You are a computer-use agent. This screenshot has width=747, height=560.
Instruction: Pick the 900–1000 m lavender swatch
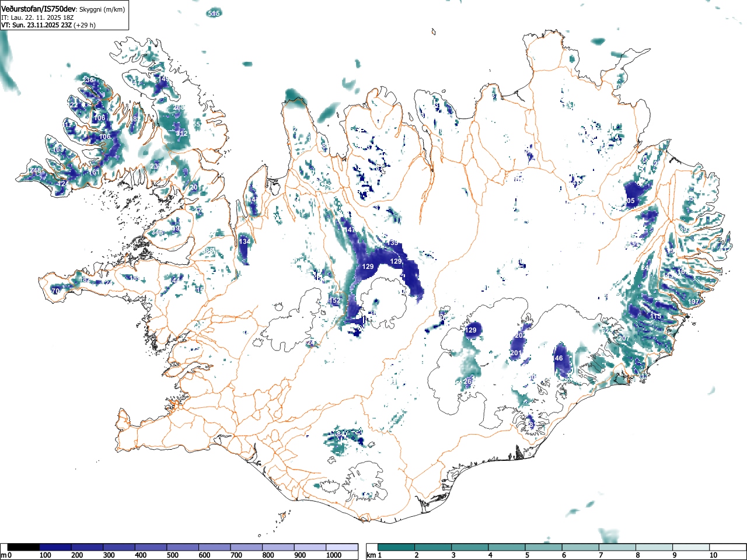310,547
